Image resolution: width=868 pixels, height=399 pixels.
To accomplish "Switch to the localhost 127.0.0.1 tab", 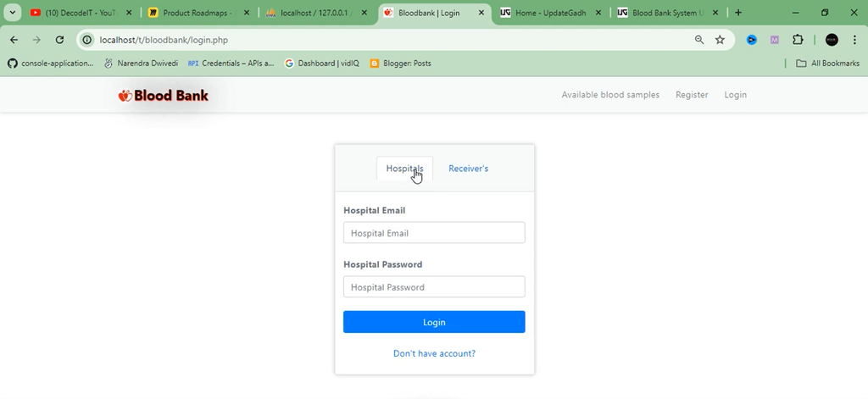I will point(314,13).
